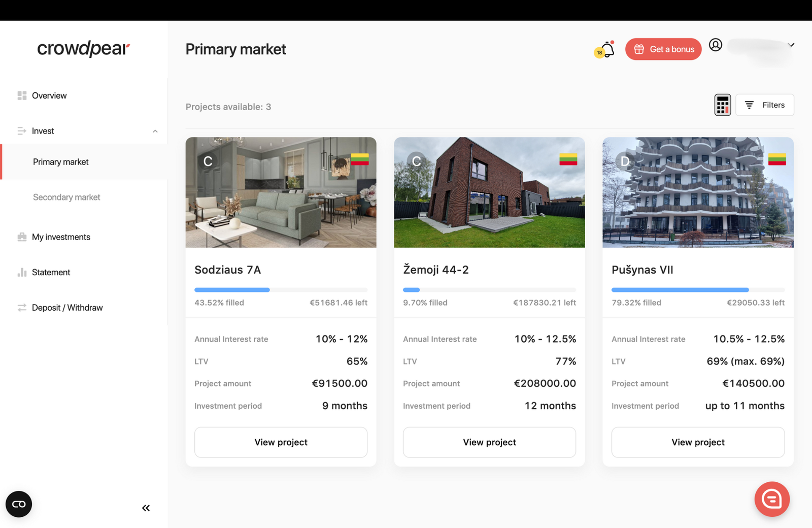Click the round black accessibility widget
812x528 pixels.
tap(19, 504)
